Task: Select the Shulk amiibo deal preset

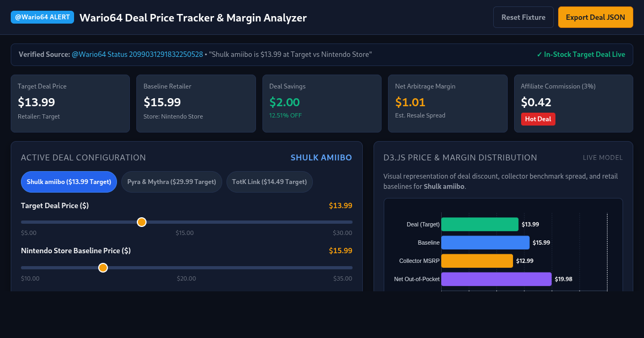Action: (69, 182)
